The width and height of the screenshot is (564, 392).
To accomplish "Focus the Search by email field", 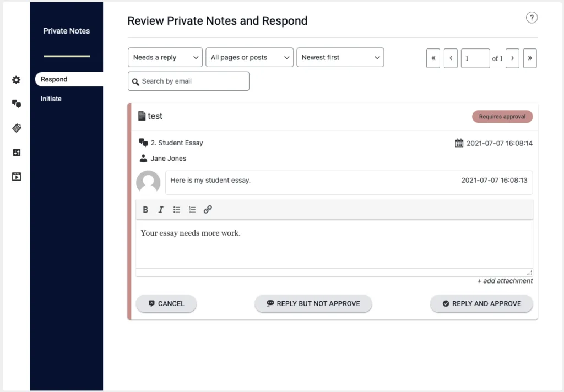I will pos(188,81).
